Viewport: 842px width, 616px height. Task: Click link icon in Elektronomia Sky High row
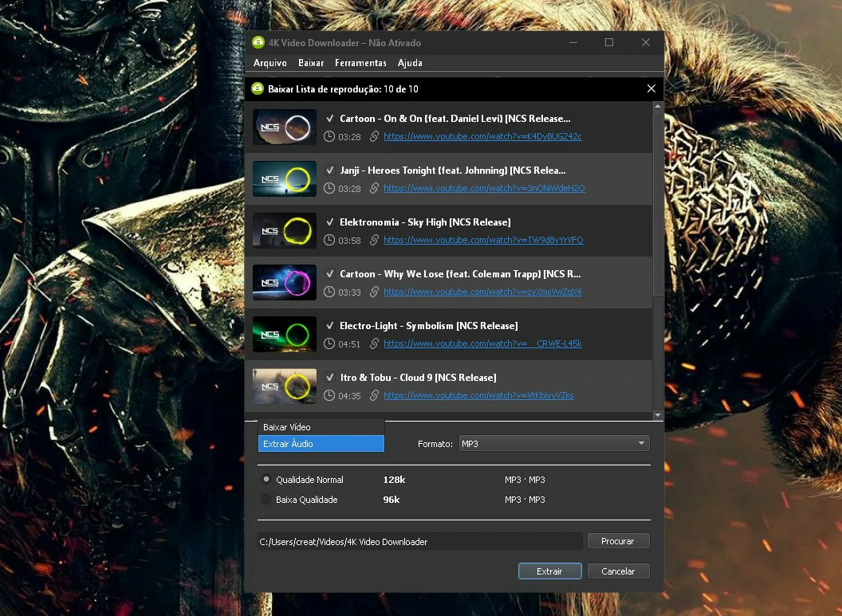pos(374,240)
